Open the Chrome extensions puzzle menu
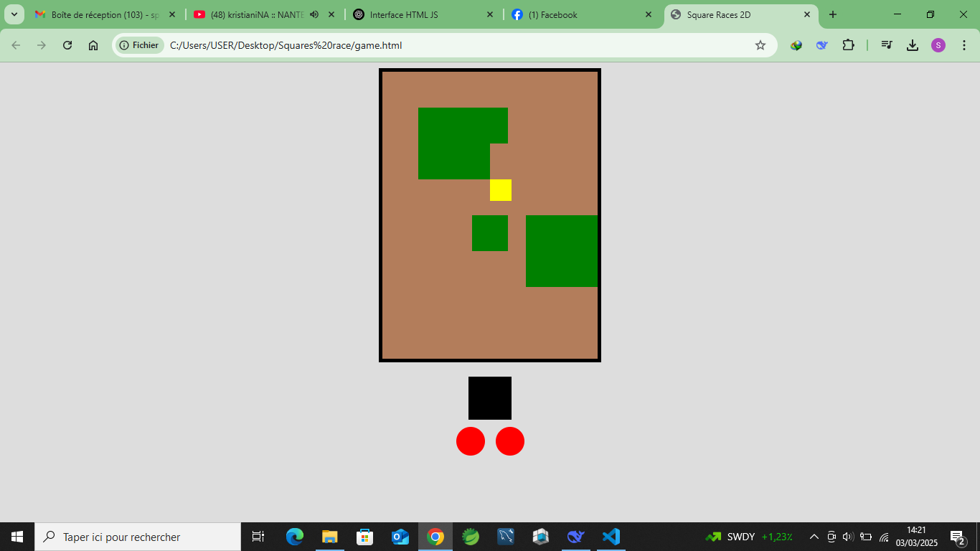The width and height of the screenshot is (980, 551). click(x=848, y=45)
